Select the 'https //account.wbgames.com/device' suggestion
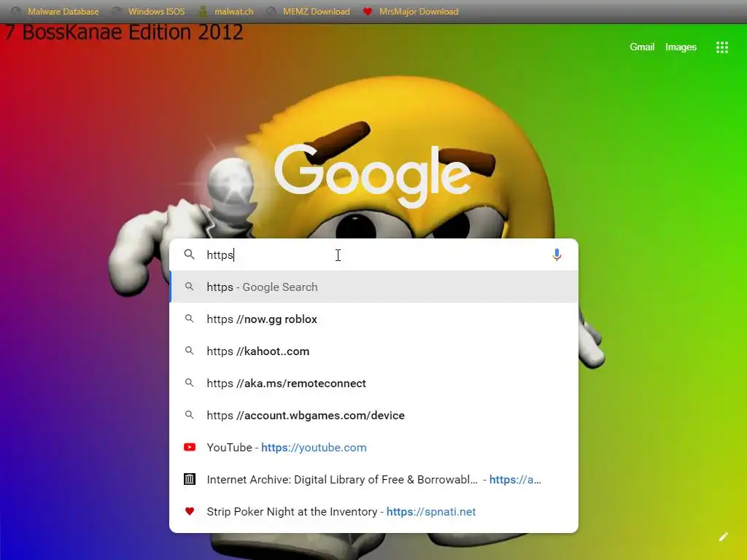The height and width of the screenshot is (560, 747). click(x=373, y=415)
